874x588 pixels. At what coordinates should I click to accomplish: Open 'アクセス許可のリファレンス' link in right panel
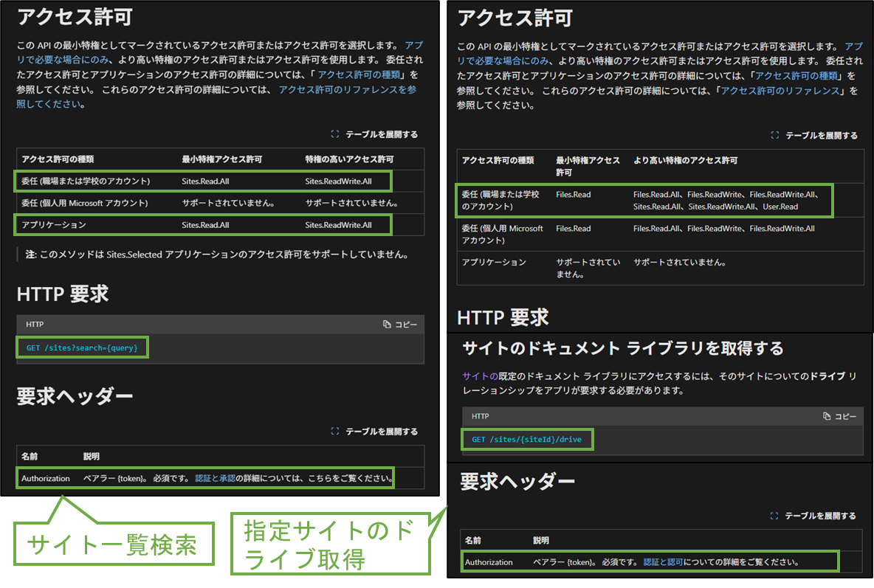coord(780,91)
